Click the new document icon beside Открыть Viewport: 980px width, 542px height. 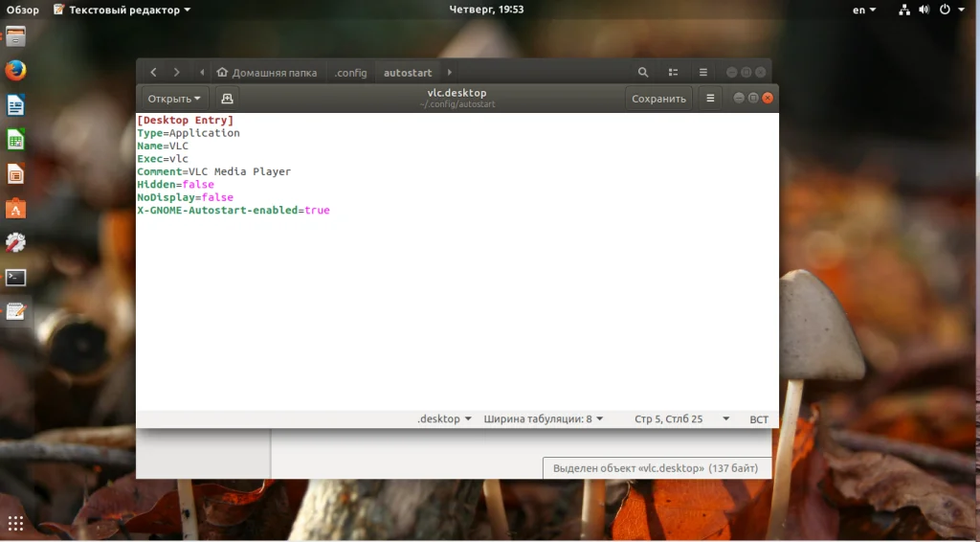[227, 98]
